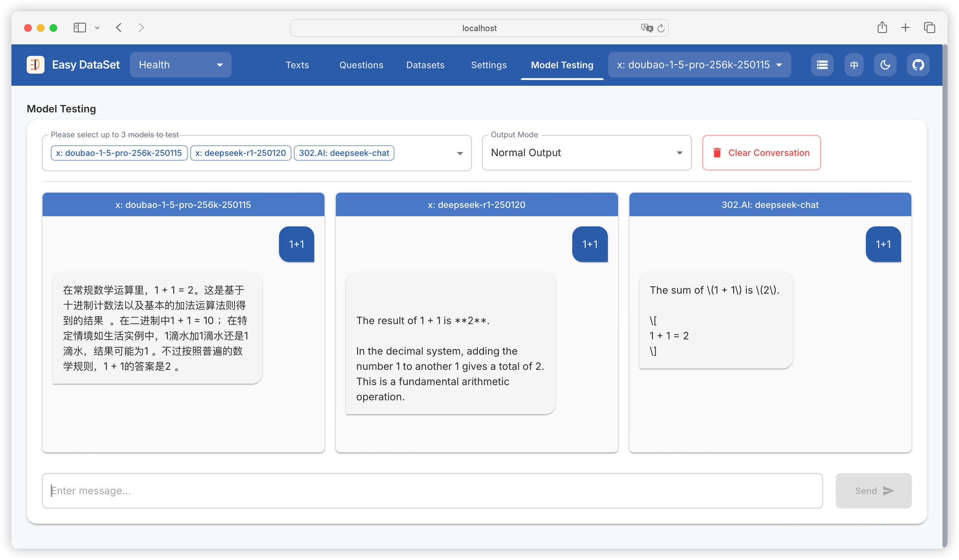Expand the Health project dropdown
This screenshot has width=959, height=560.
[x=181, y=65]
